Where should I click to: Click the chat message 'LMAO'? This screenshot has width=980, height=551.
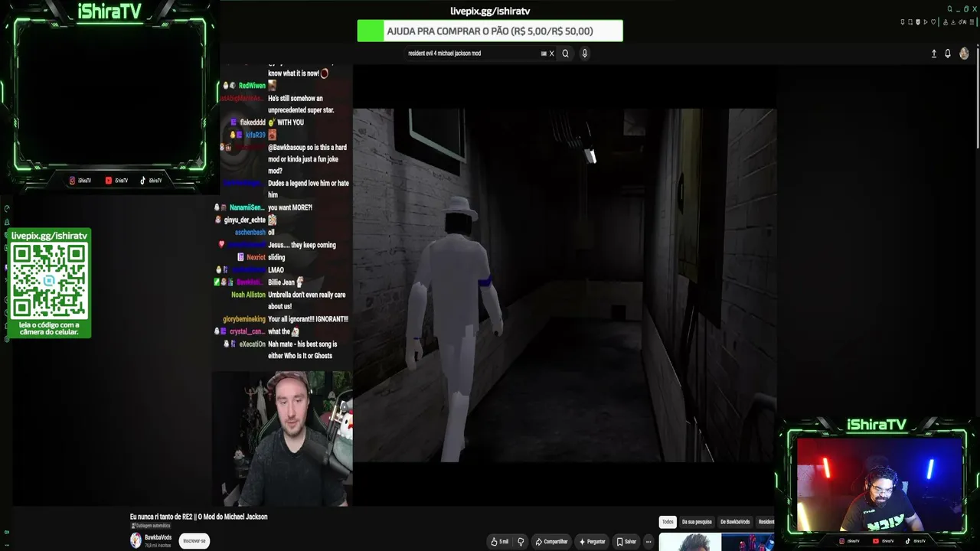[276, 270]
